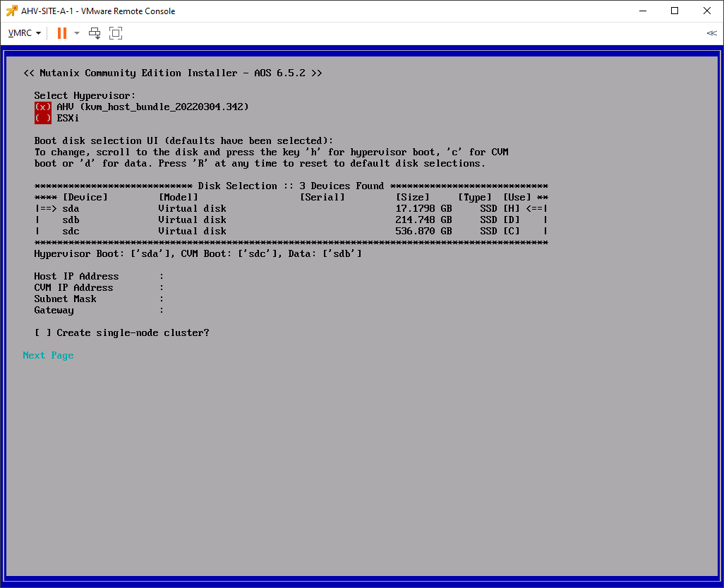Select the ESXi hypervisor radio option
This screenshot has width=724, height=588.
point(43,119)
